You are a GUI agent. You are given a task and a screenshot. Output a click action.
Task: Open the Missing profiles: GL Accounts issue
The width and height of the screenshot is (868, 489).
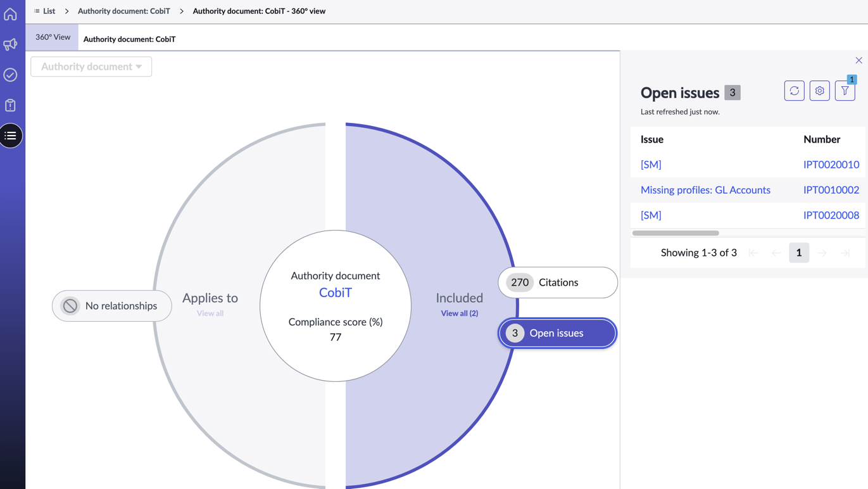[705, 190]
